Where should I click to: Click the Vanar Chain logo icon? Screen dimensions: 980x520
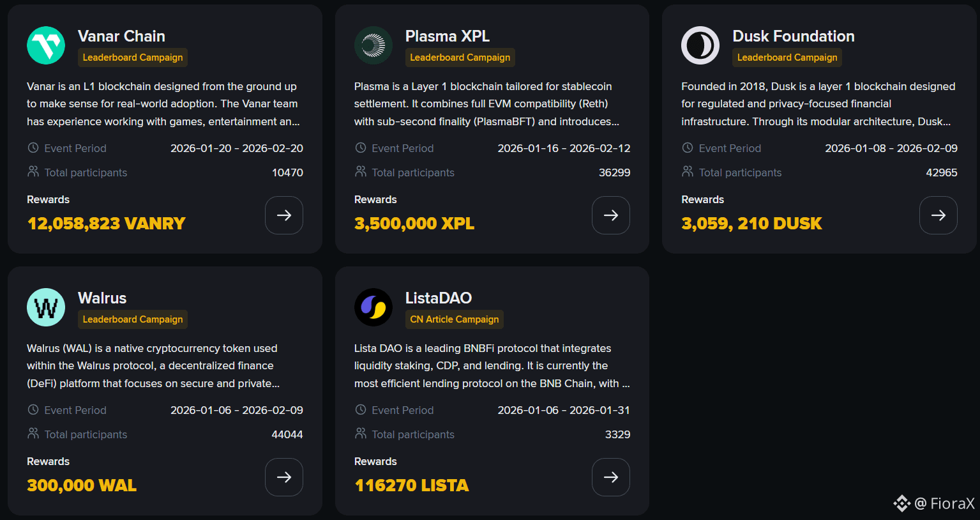click(46, 45)
